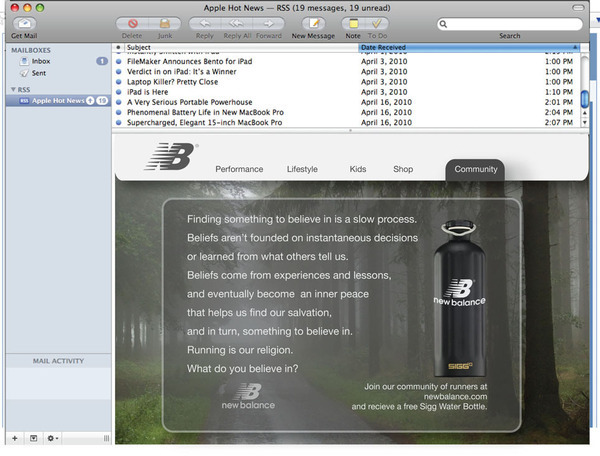This screenshot has width=600, height=456.
Task: Click the Reply arrow icon
Action: [x=205, y=24]
